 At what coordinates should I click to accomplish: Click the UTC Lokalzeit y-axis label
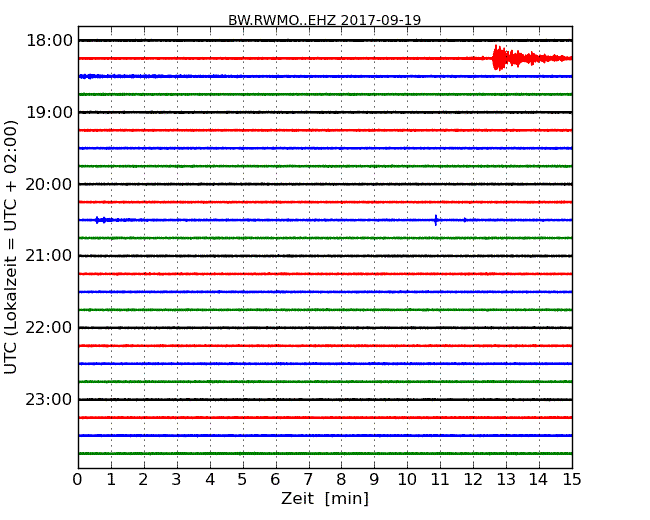click(x=10, y=247)
